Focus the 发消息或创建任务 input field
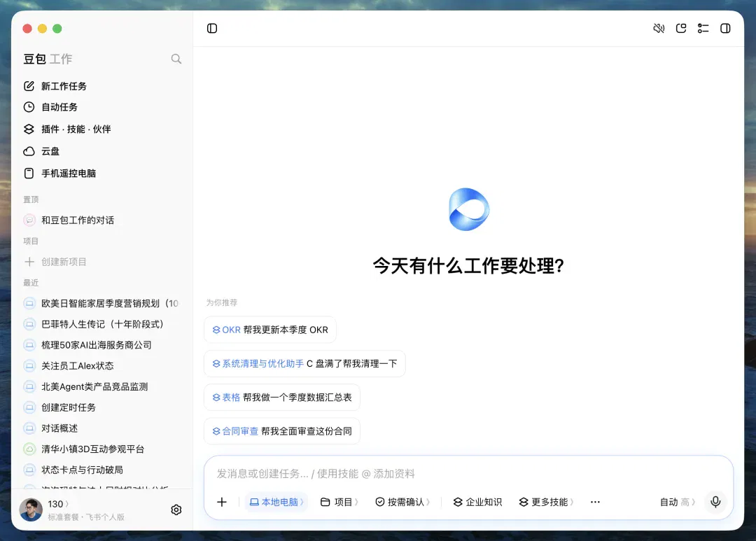The image size is (756, 541). tap(468, 474)
